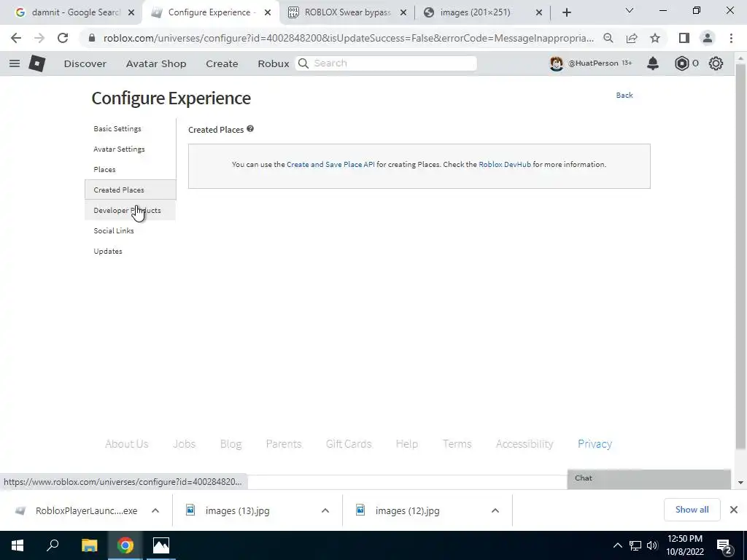Close the damnit Google Search tab
747x560 pixels.
point(131,12)
